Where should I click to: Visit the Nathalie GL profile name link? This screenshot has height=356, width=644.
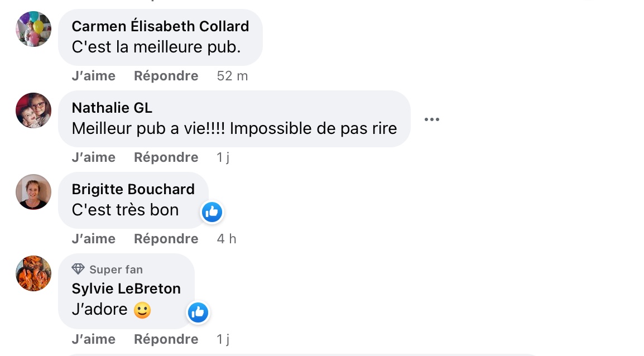112,108
